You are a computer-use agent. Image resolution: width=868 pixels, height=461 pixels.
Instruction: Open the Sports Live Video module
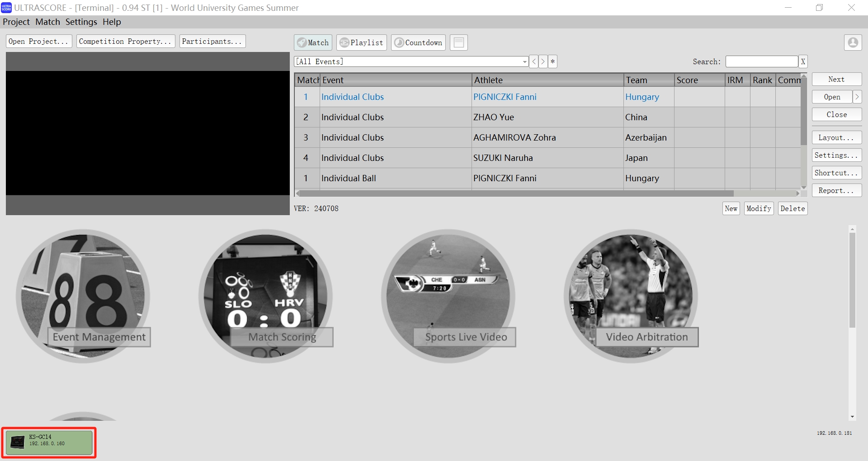pyautogui.click(x=448, y=296)
